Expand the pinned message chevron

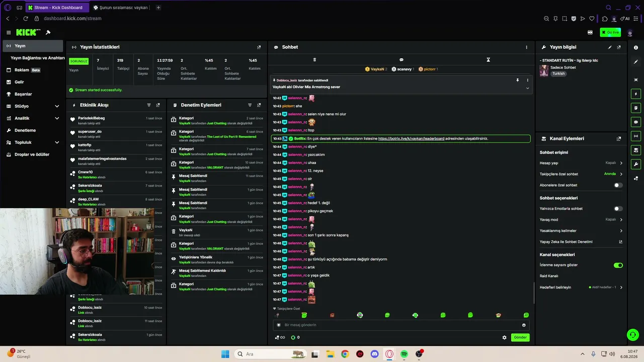[x=527, y=88]
